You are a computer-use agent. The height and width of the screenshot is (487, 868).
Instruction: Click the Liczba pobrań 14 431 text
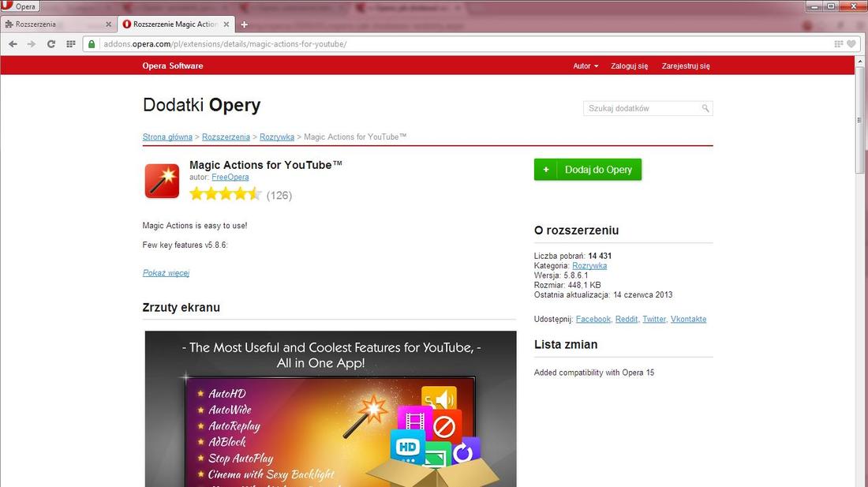[572, 256]
